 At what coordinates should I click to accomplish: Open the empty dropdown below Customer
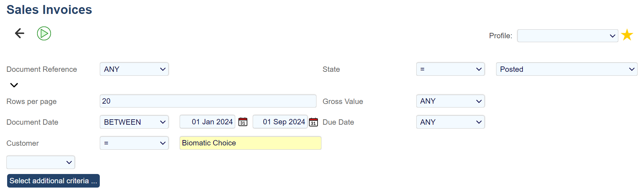(41, 162)
